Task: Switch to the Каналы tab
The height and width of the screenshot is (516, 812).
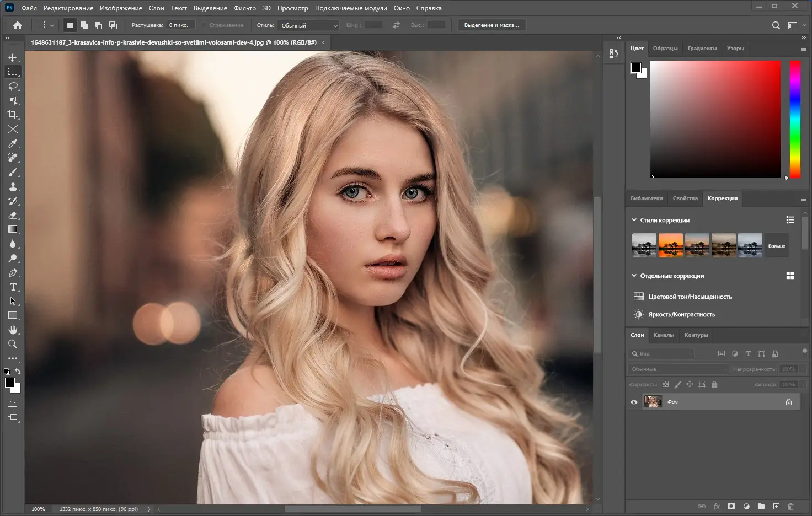Action: click(664, 335)
